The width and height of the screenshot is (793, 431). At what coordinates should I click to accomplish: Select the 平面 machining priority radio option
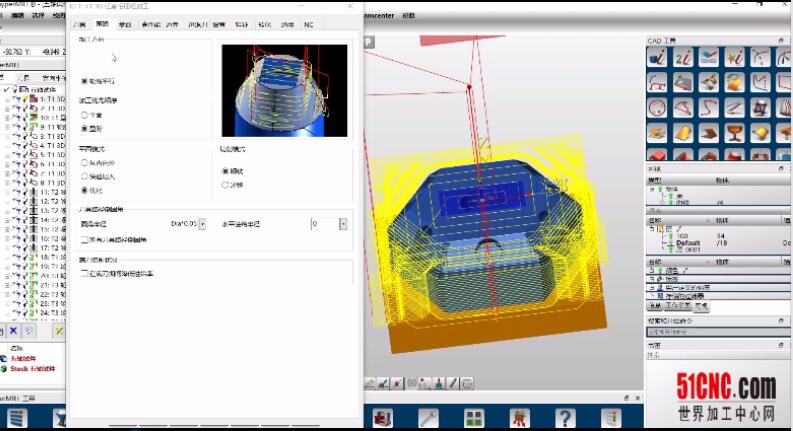[x=84, y=115]
